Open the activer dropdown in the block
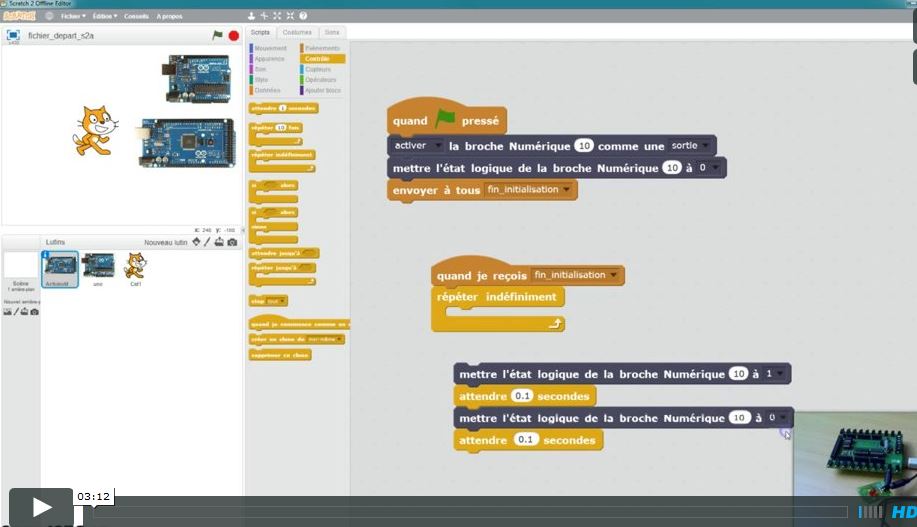 coord(417,145)
